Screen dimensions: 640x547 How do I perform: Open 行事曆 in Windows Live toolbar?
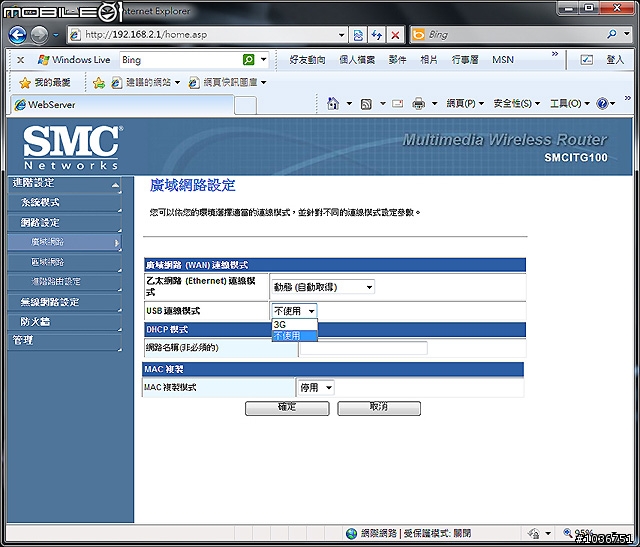pos(465,60)
